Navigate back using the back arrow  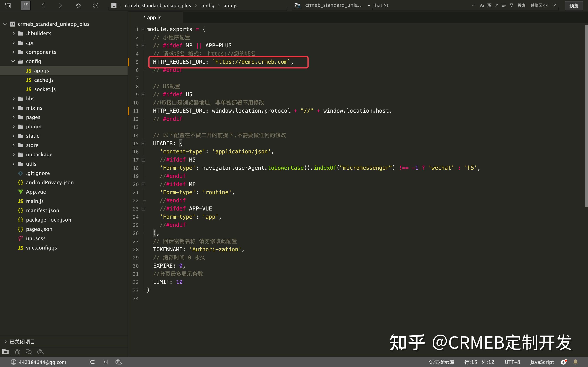coord(43,5)
